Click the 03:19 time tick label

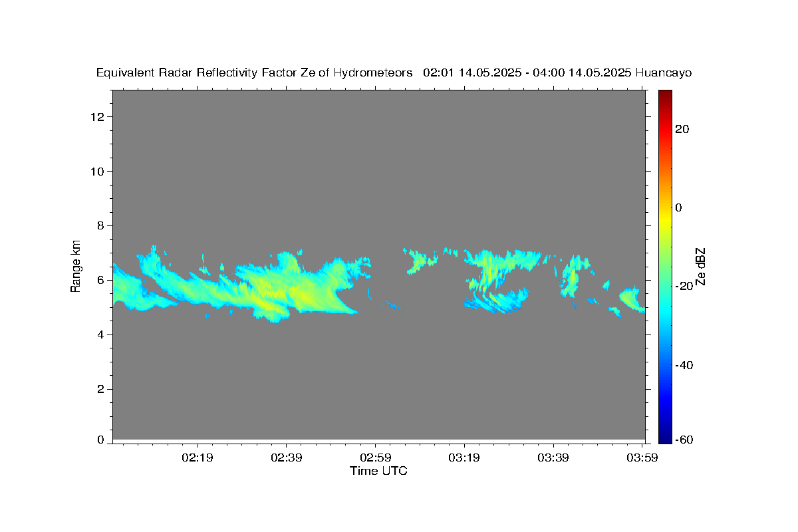[x=464, y=458]
